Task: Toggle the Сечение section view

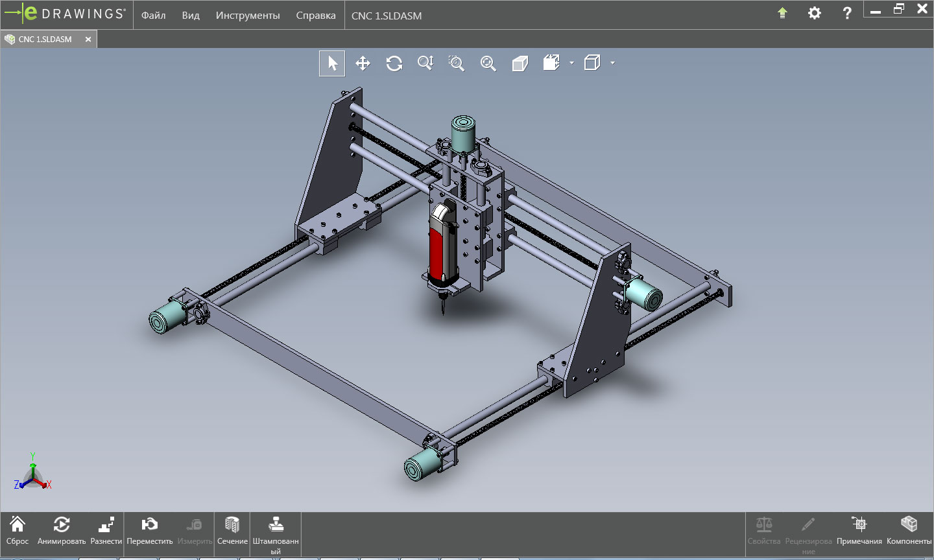Action: (x=232, y=531)
